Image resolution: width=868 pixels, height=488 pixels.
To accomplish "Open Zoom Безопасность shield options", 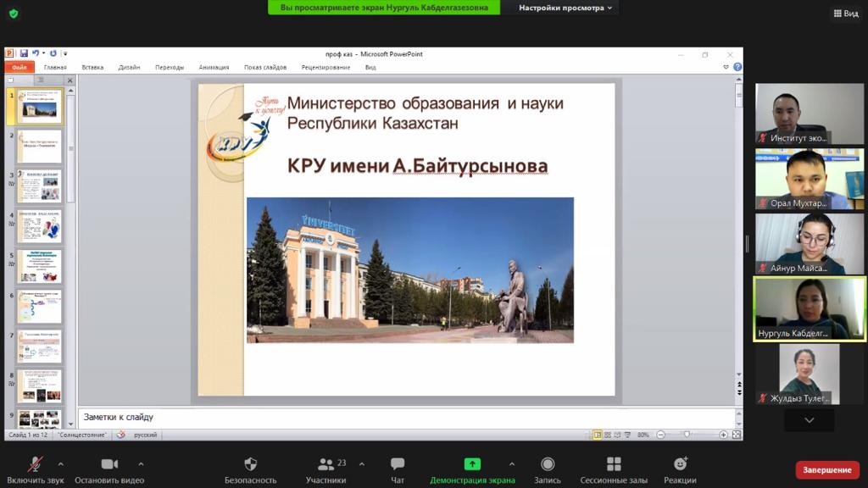I will tap(250, 470).
